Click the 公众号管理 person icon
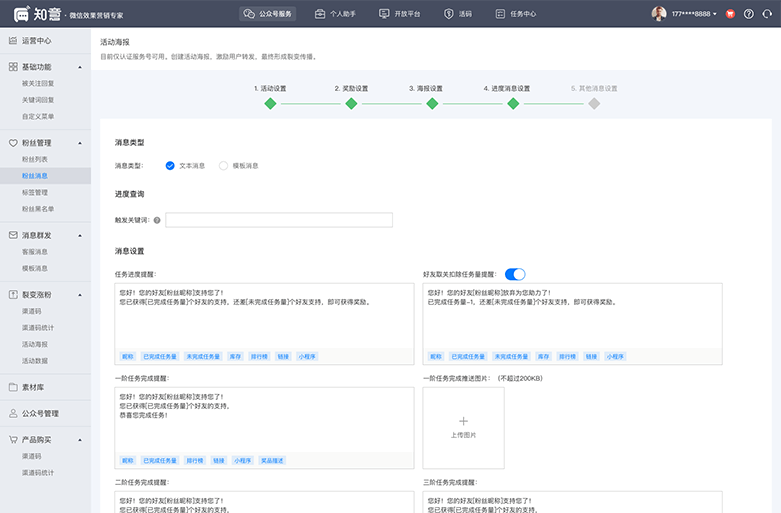Viewport: 781px width, 513px height. [x=13, y=413]
